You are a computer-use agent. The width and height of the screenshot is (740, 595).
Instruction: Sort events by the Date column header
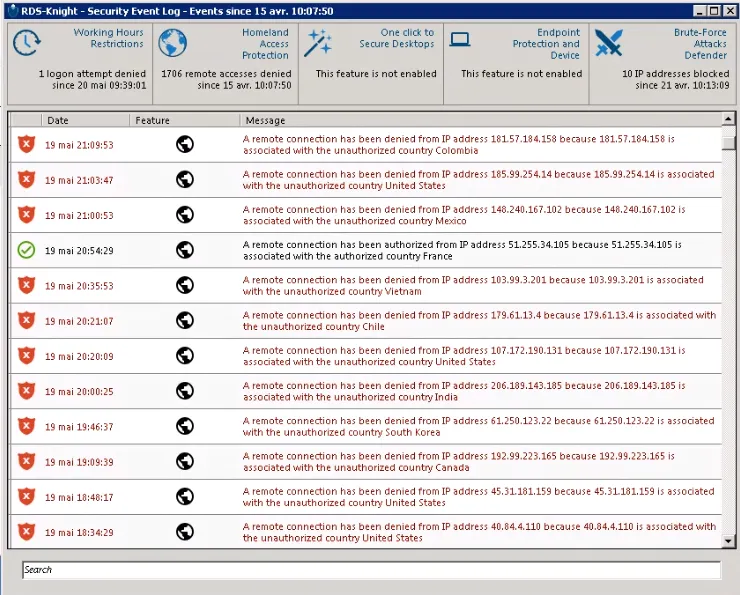click(x=85, y=120)
